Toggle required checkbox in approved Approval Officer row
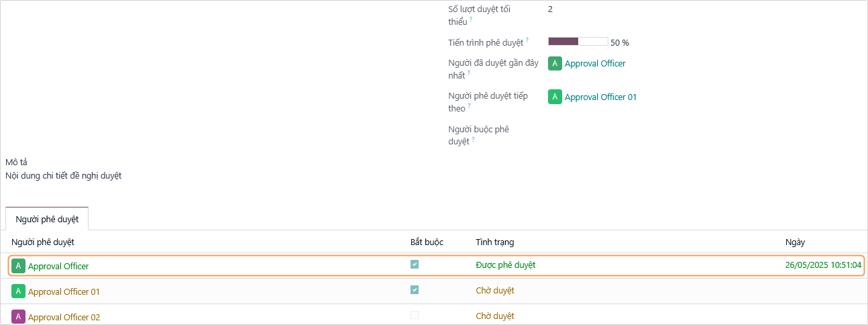 pyautogui.click(x=415, y=265)
